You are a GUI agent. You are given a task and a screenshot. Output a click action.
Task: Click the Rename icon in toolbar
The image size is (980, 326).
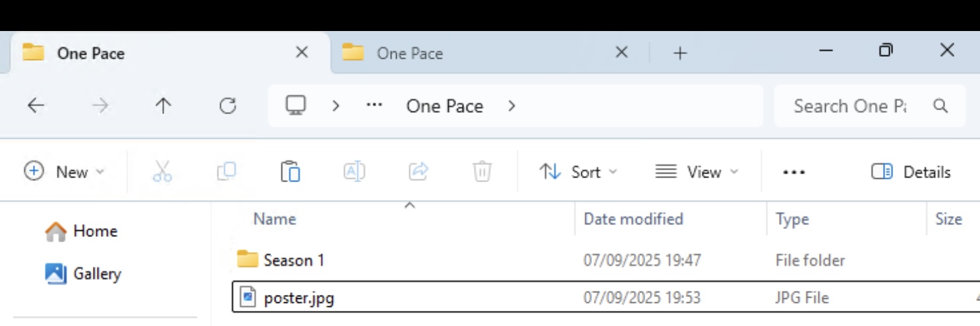(354, 172)
